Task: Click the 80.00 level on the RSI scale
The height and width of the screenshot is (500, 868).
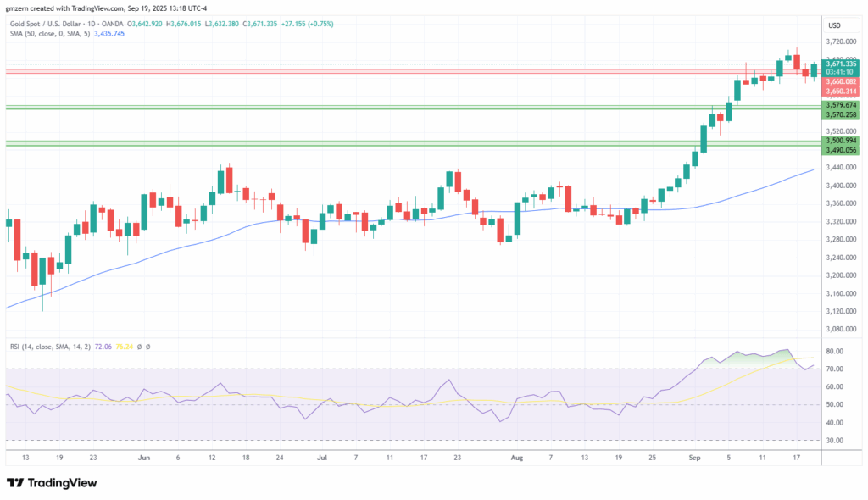Action: click(835, 351)
